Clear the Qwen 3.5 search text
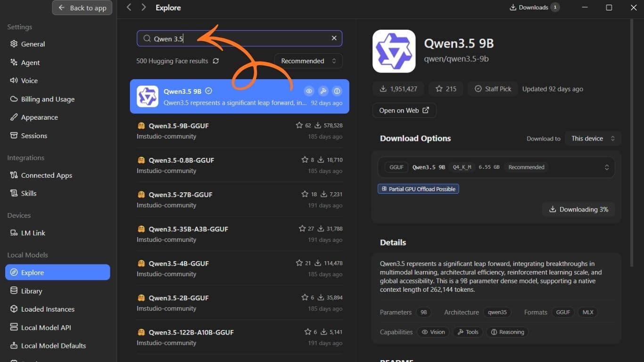This screenshot has width=644, height=362. (x=334, y=38)
